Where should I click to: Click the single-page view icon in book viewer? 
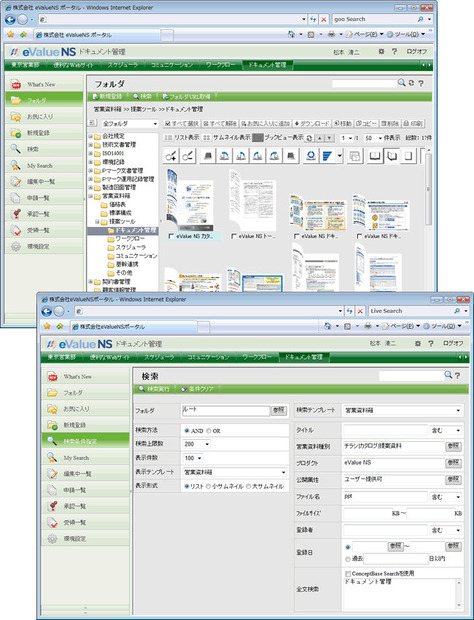[x=408, y=156]
